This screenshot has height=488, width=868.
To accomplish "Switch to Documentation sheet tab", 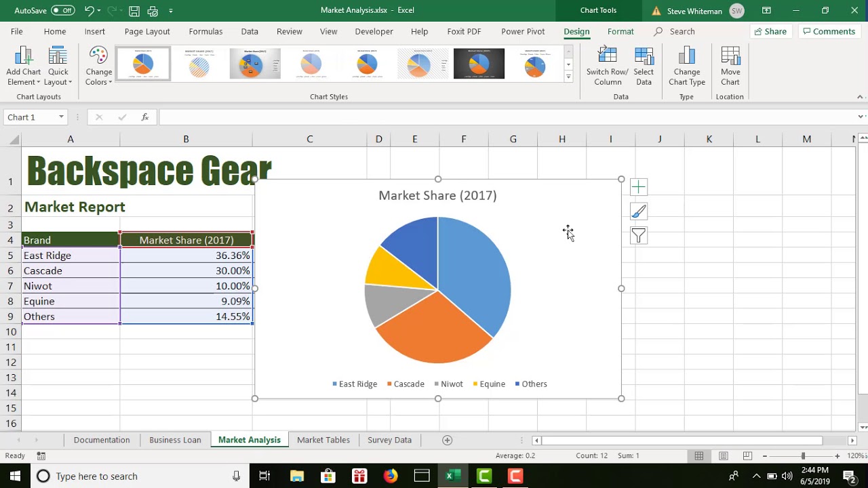I will 102,440.
